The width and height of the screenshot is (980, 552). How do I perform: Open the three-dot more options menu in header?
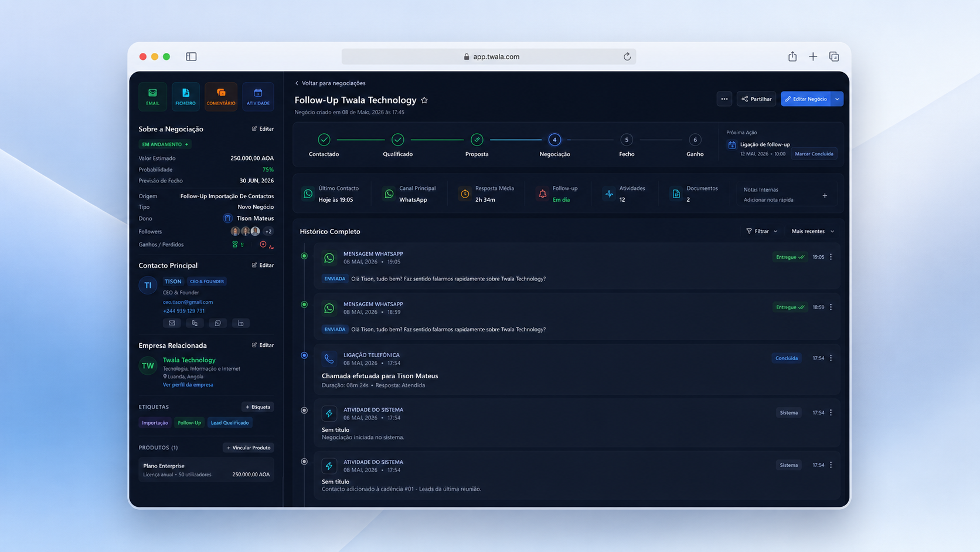point(724,99)
